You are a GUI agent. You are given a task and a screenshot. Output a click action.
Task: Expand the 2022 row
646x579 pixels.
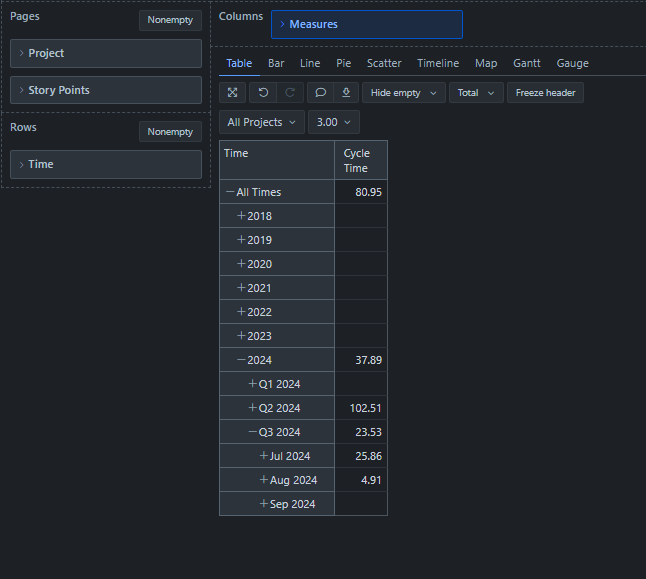(241, 312)
